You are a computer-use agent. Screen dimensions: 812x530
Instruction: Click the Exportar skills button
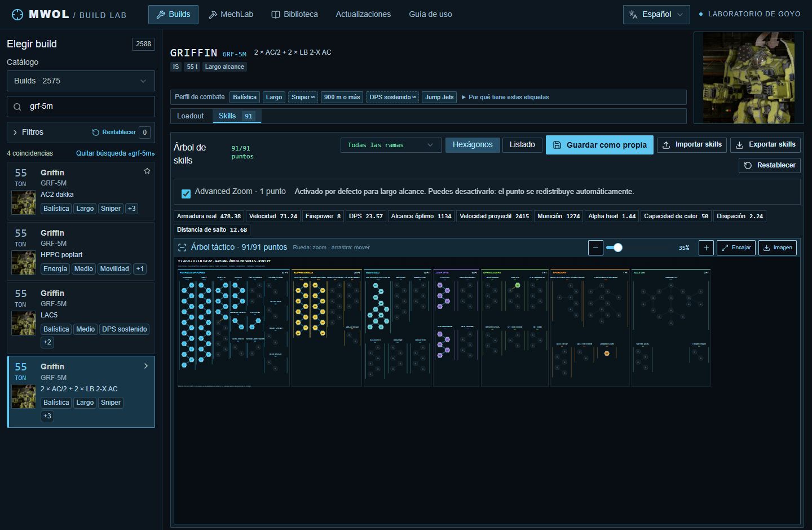[765, 145]
